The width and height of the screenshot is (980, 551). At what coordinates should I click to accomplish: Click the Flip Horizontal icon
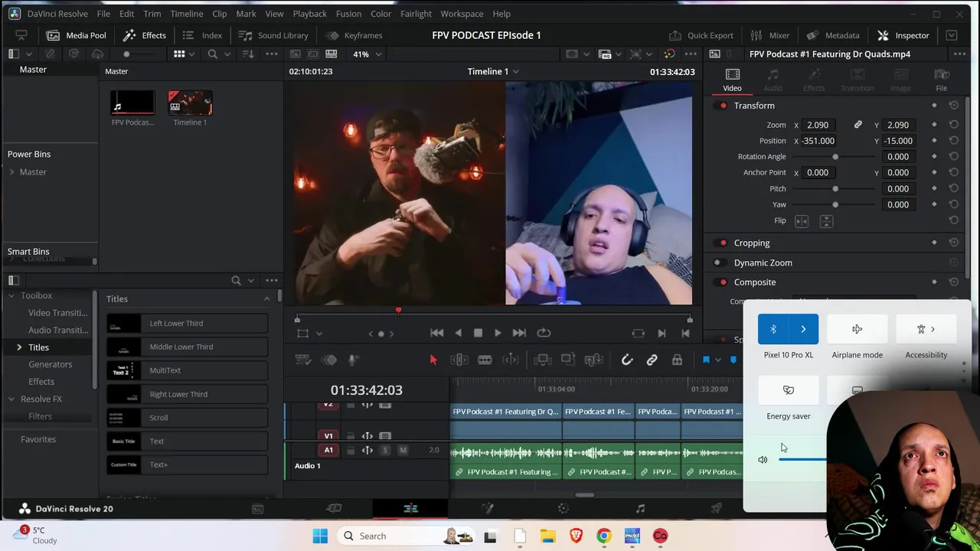802,221
